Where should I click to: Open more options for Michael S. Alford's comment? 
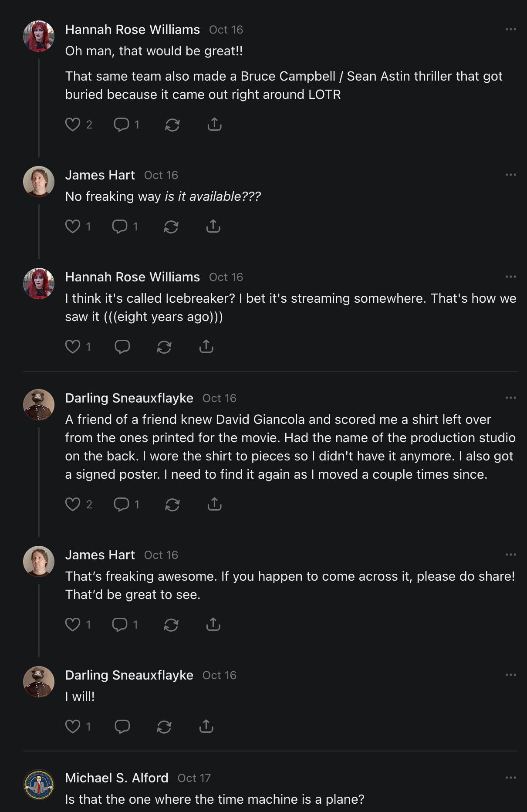pos(510,778)
